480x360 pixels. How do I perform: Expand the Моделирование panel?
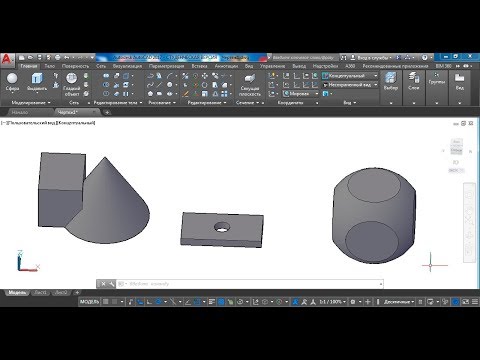click(31, 103)
